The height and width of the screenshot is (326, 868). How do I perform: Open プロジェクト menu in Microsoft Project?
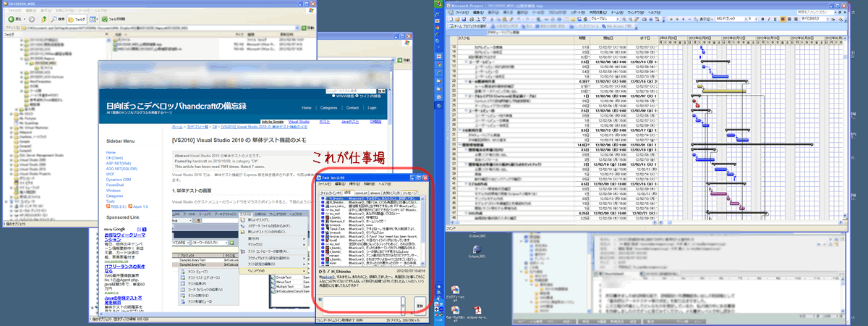(557, 12)
